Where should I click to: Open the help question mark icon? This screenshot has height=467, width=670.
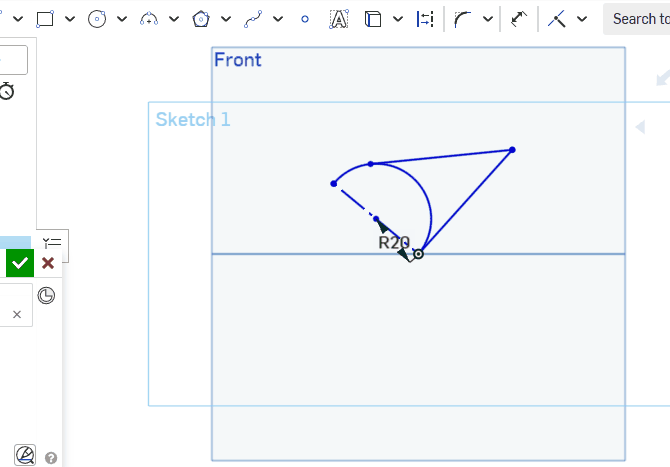[x=51, y=458]
